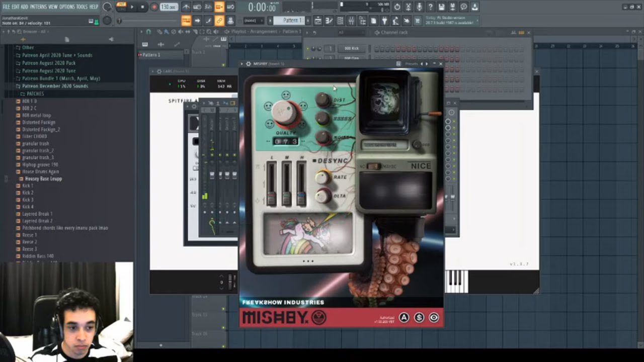Image resolution: width=644 pixels, height=362 pixels.
Task: Select the Hiphop groove 190 sample
Action: 40,164
